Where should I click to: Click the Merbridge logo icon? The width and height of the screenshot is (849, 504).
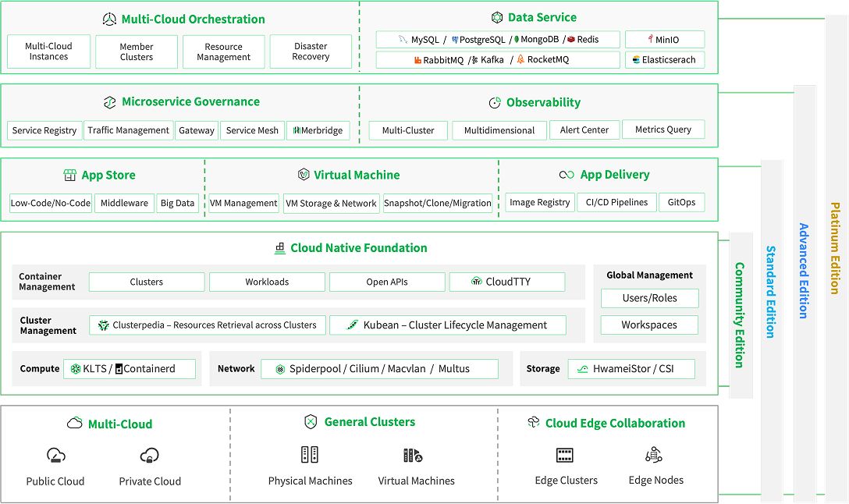[x=297, y=130]
